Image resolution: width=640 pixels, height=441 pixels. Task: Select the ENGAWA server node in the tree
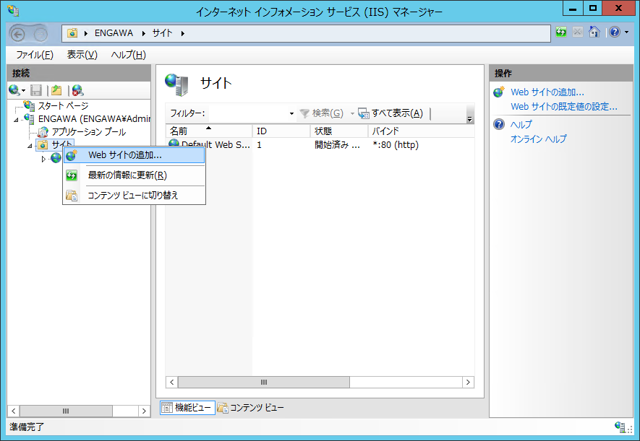[x=94, y=119]
